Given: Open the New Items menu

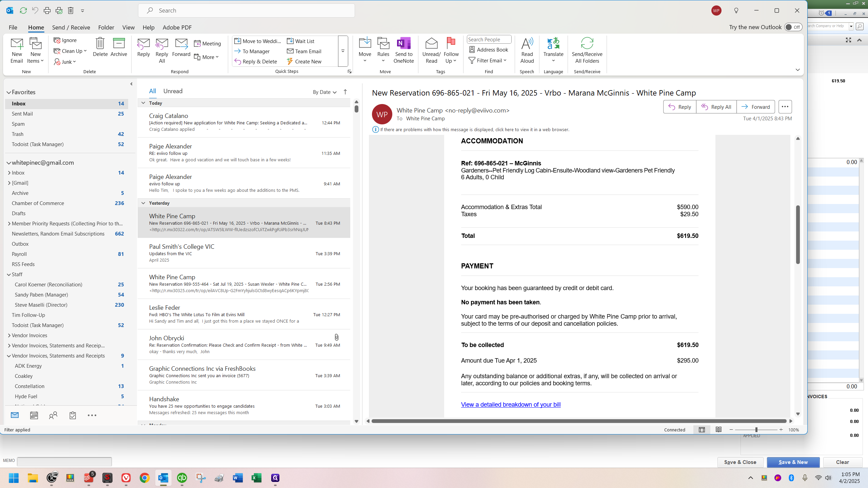Looking at the screenshot, I should click(35, 50).
